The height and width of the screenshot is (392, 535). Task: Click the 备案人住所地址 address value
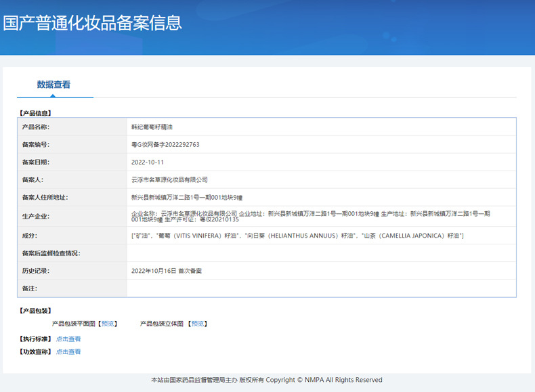[x=186, y=198]
